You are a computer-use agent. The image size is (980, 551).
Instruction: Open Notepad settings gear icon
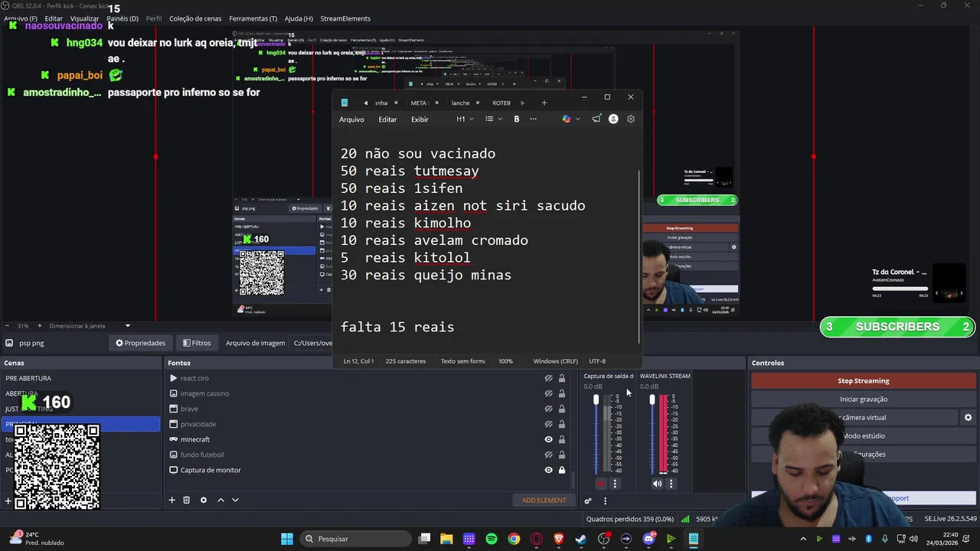click(631, 119)
